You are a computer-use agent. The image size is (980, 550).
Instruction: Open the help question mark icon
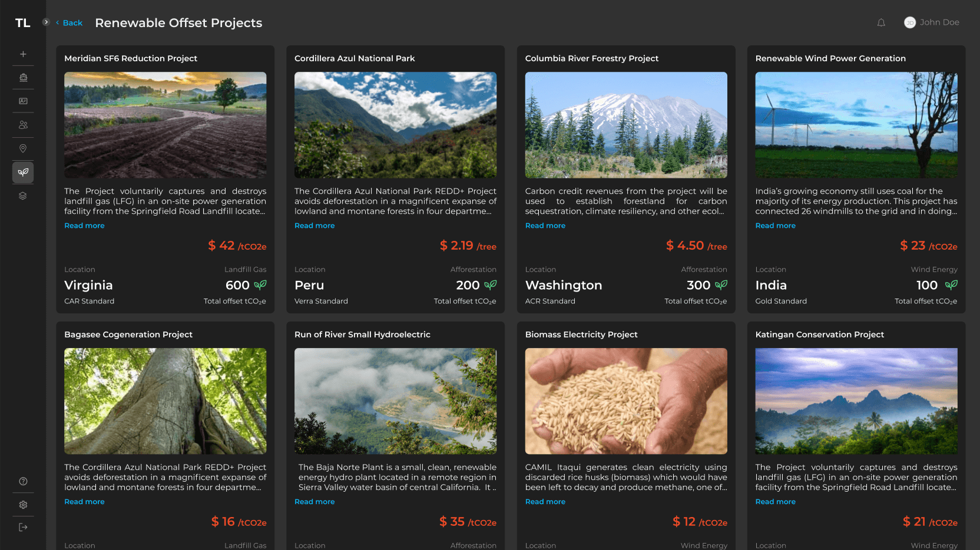pyautogui.click(x=23, y=481)
